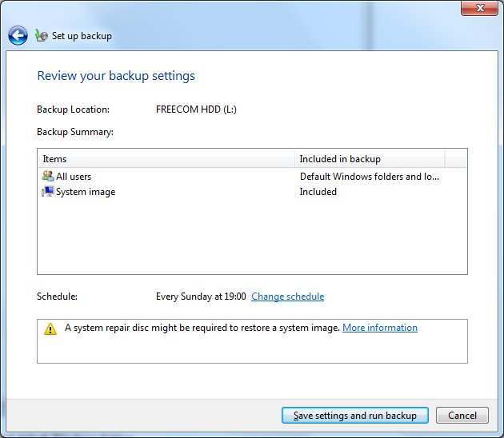Cancel the backup setup
This screenshot has width=504, height=438.
(x=462, y=416)
